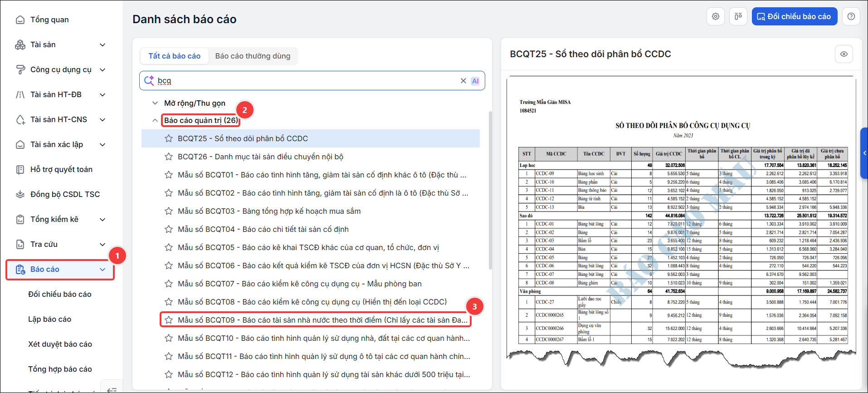Screen dimensions: 868x393
Task: Open the blue side panel handle
Action: coord(864,153)
